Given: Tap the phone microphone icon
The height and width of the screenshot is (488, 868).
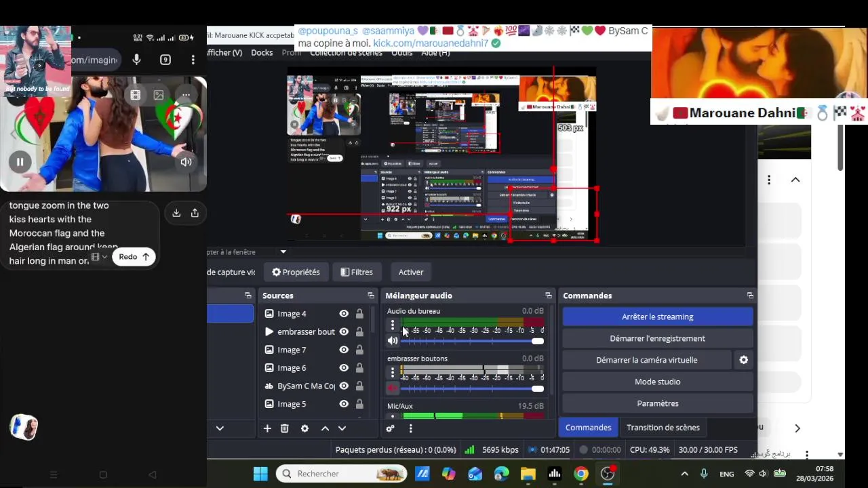Looking at the screenshot, I should pyautogui.click(x=136, y=60).
